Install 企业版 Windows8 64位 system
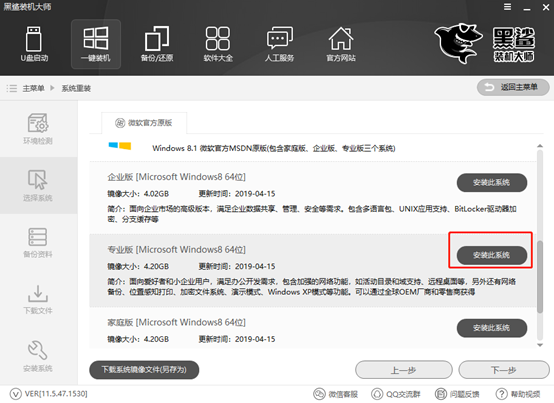Viewport: 554px width, 403px height. 492,183
